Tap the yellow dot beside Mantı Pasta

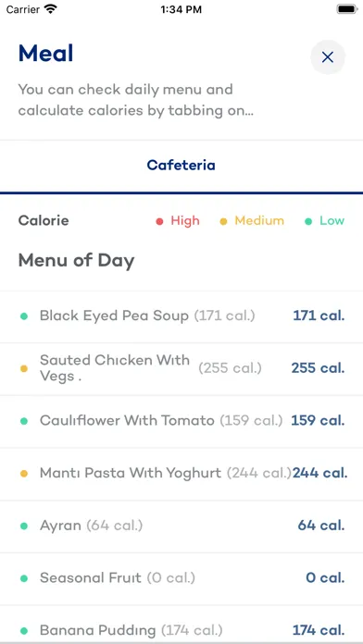coord(24,474)
